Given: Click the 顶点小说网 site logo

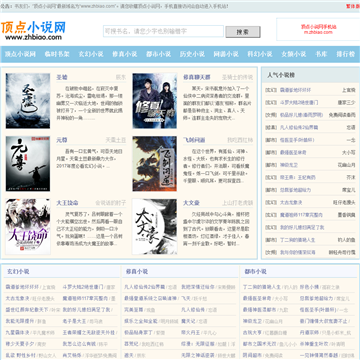Looking at the screenshot, I should pyautogui.click(x=33, y=31).
